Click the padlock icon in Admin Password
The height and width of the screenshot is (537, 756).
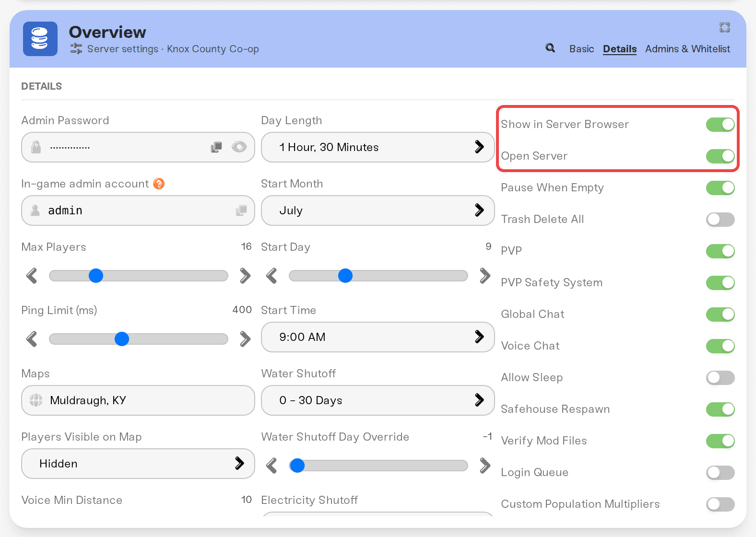point(36,147)
